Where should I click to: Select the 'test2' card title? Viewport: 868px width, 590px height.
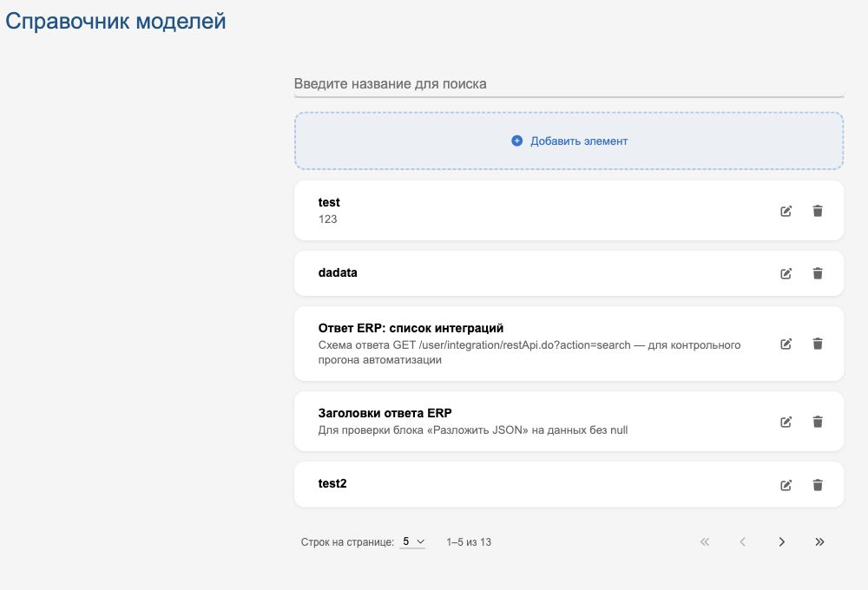point(332,484)
